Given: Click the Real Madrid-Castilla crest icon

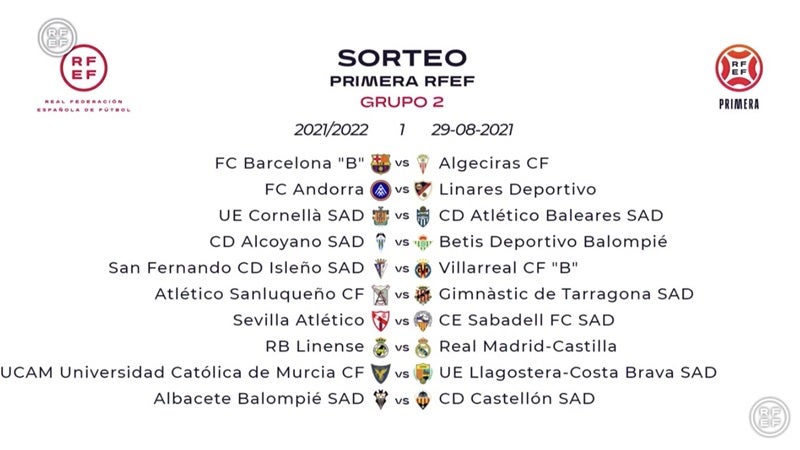Looking at the screenshot, I should [423, 347].
